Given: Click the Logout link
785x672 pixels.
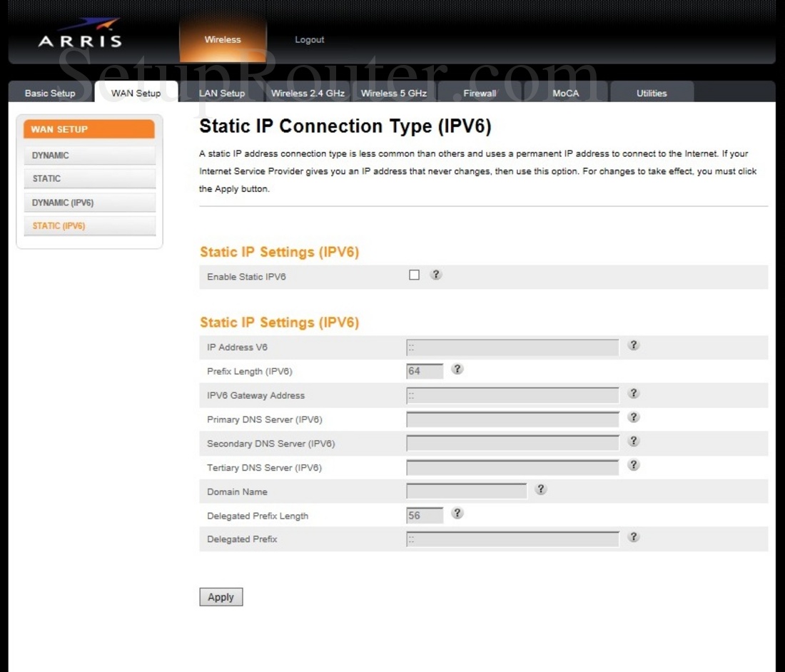Looking at the screenshot, I should point(310,39).
